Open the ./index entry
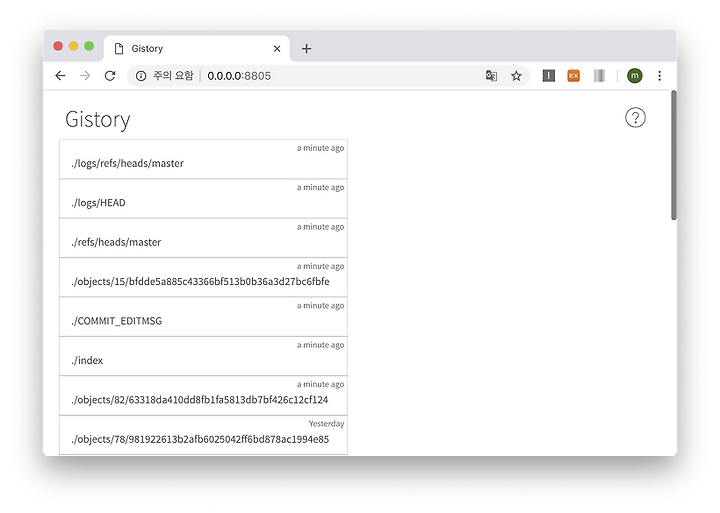 (203, 356)
